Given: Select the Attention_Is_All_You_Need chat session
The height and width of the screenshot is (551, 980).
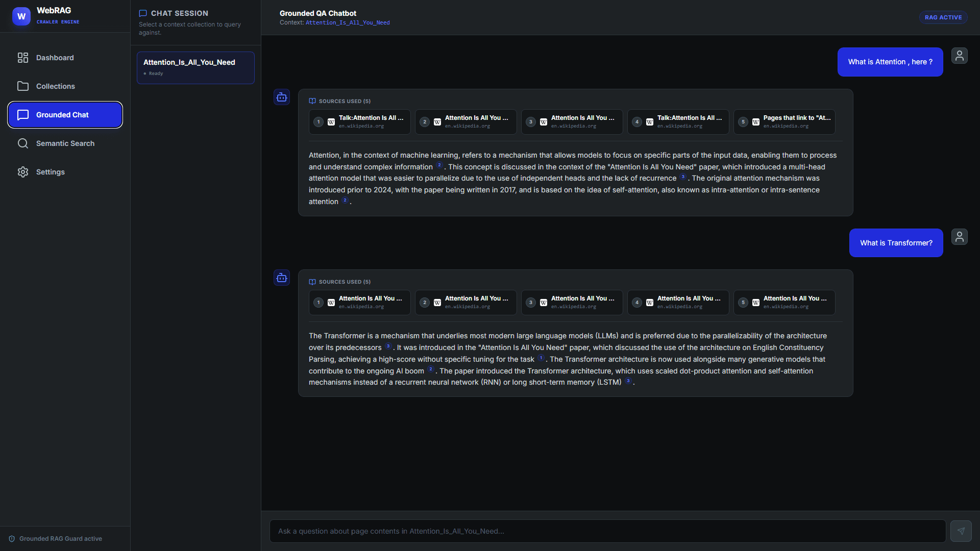Looking at the screenshot, I should (x=195, y=68).
